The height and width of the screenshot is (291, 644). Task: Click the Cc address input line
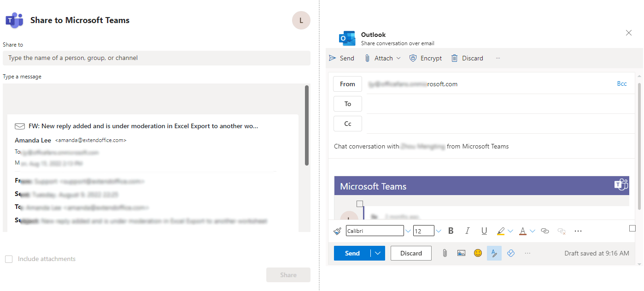500,124
